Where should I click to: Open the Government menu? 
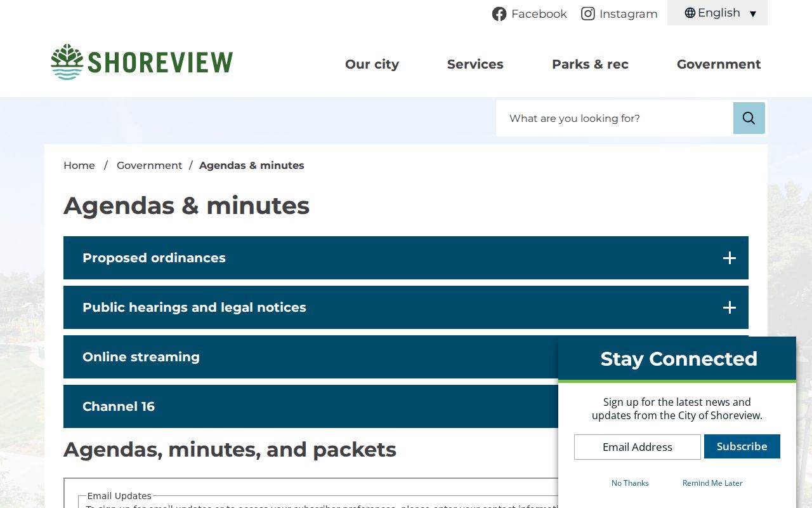click(719, 64)
